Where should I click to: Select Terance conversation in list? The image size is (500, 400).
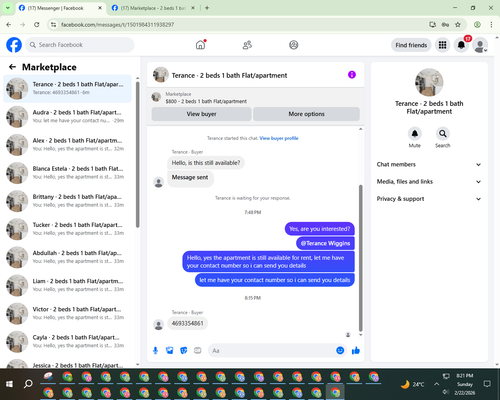pyautogui.click(x=67, y=89)
